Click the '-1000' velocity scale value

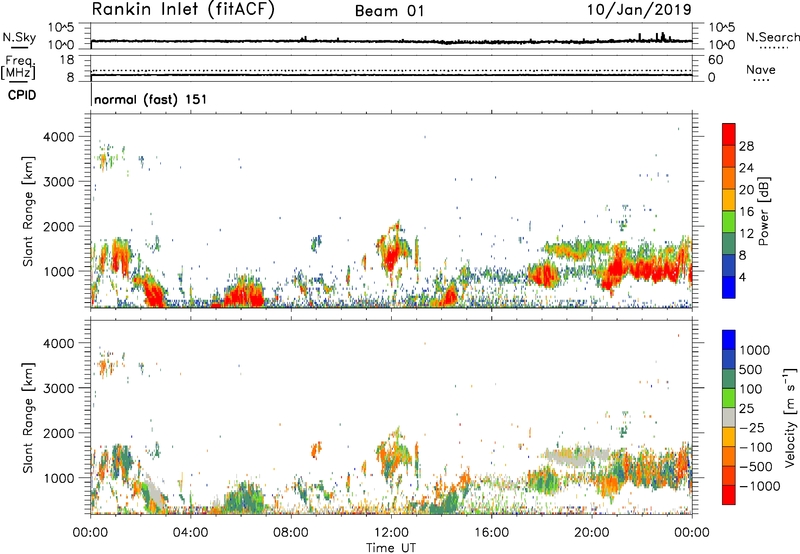point(760,486)
